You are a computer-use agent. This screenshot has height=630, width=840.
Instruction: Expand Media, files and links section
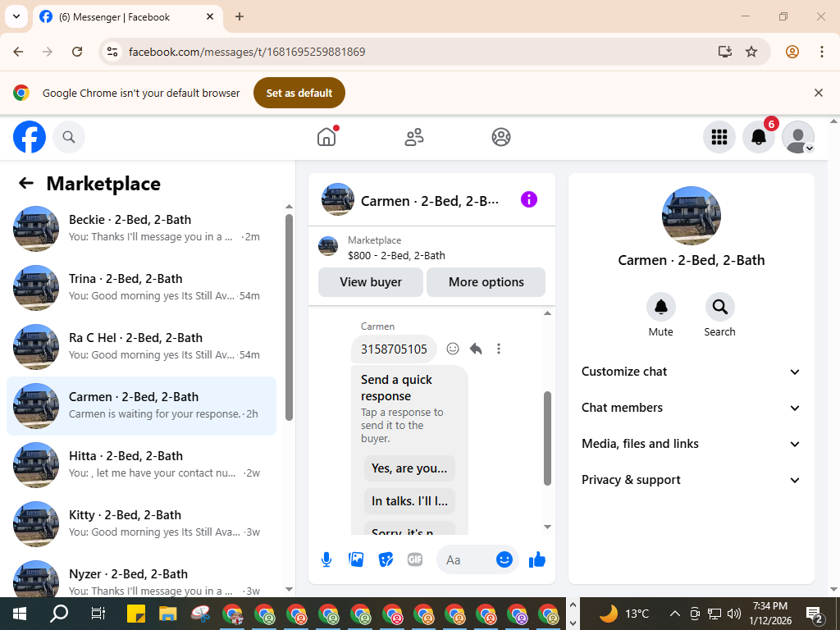tap(691, 444)
